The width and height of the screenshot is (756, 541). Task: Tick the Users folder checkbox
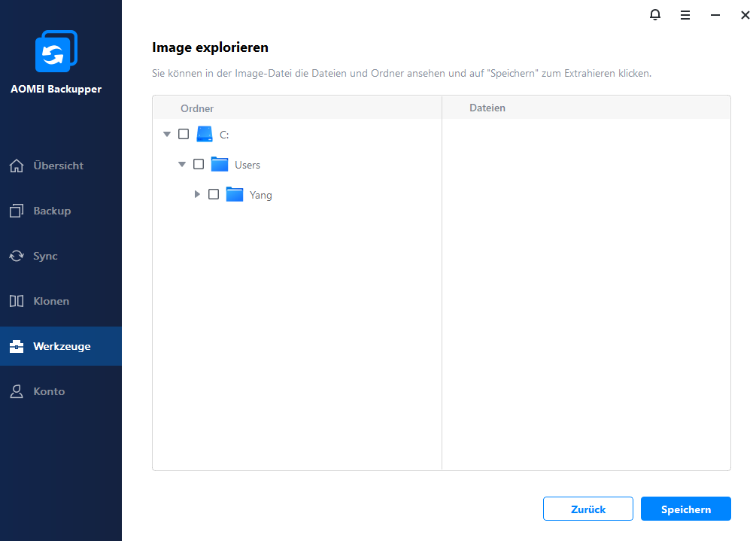[199, 165]
